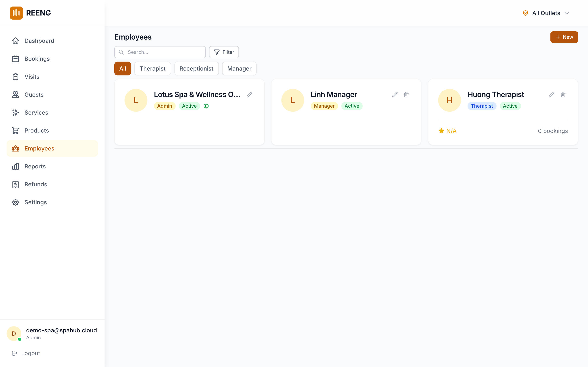
Task: Delete Linh Manager with trash icon
Action: [406, 95]
